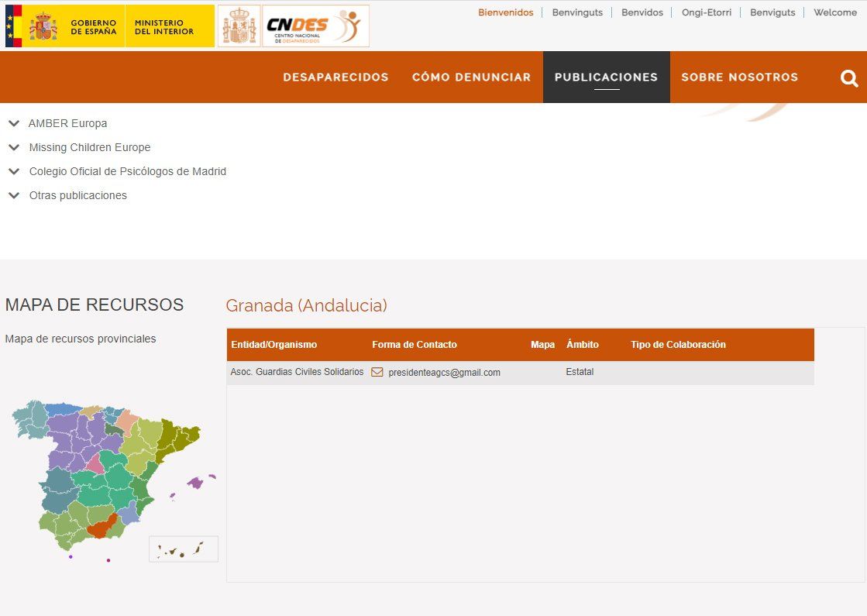This screenshot has width=867, height=616.
Task: Click the Mapa de recursos provinciales text
Action: [x=81, y=339]
